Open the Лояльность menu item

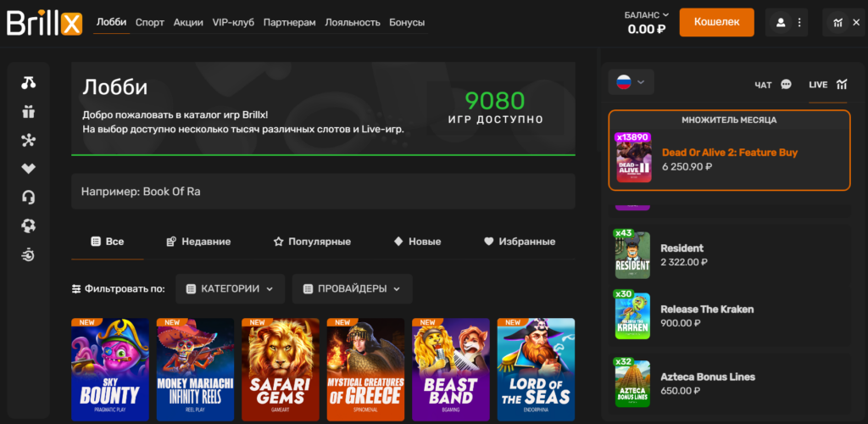tap(353, 23)
